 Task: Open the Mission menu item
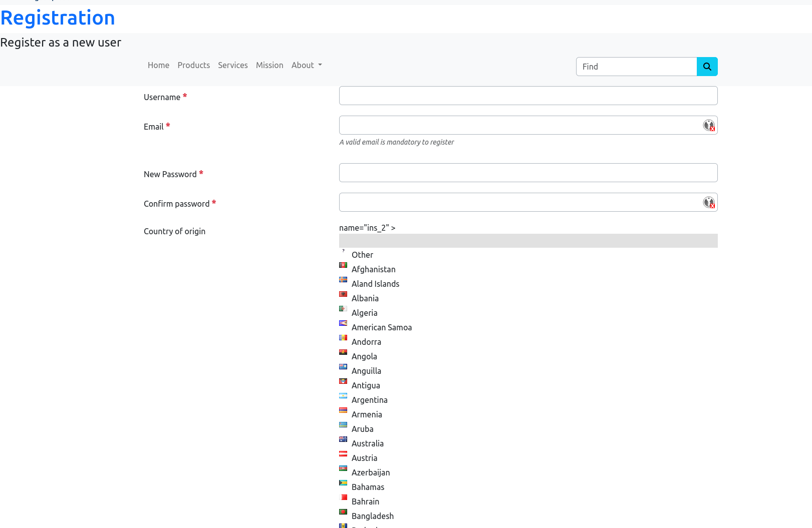tap(269, 65)
